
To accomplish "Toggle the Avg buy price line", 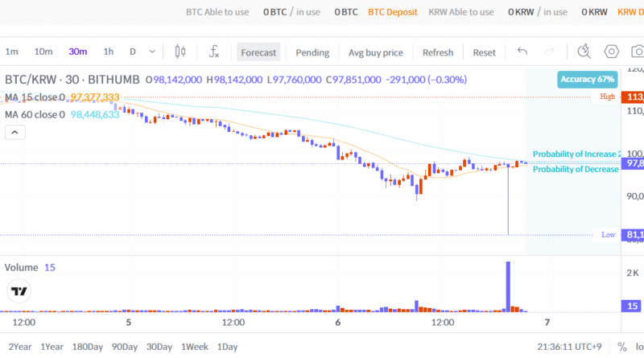I will click(x=376, y=52).
